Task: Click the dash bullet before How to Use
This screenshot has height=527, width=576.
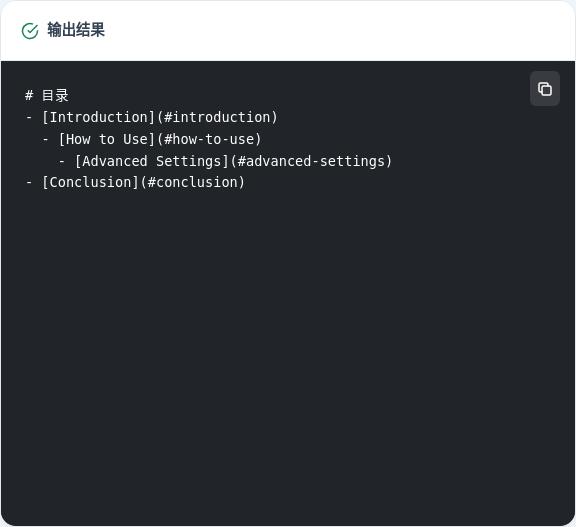Action: [x=46, y=140]
